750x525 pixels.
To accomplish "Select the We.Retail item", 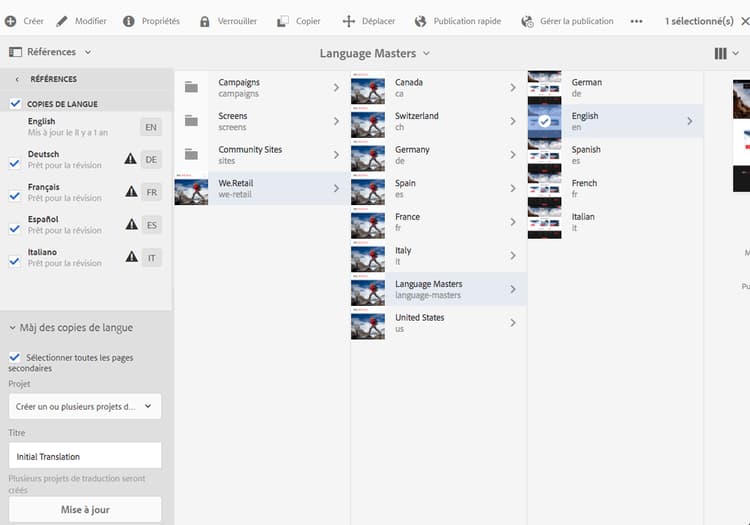I will click(262, 188).
